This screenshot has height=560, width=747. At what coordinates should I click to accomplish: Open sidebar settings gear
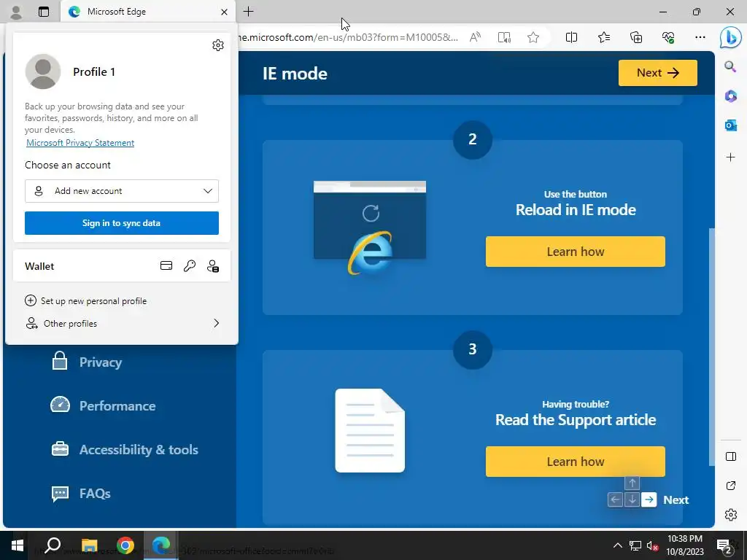[x=731, y=515]
